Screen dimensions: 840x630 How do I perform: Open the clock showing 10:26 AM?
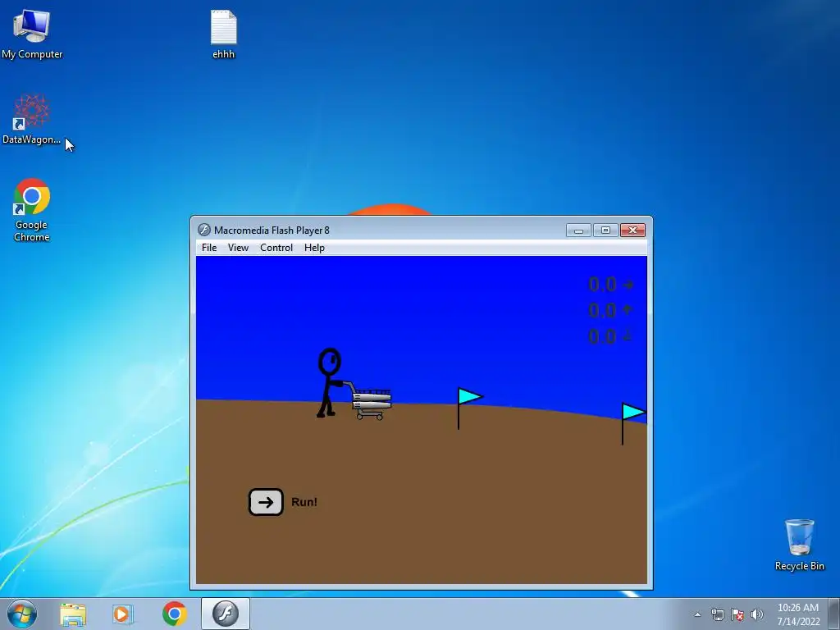798,614
